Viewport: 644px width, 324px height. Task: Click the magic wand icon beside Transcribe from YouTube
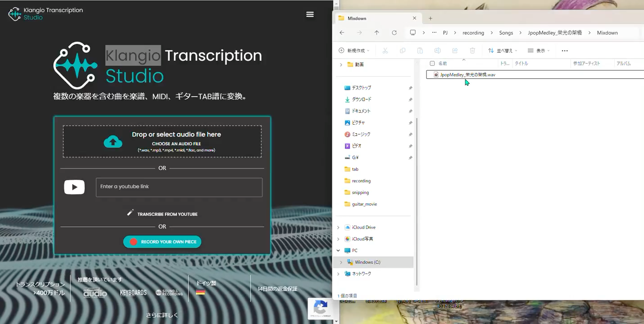click(130, 212)
